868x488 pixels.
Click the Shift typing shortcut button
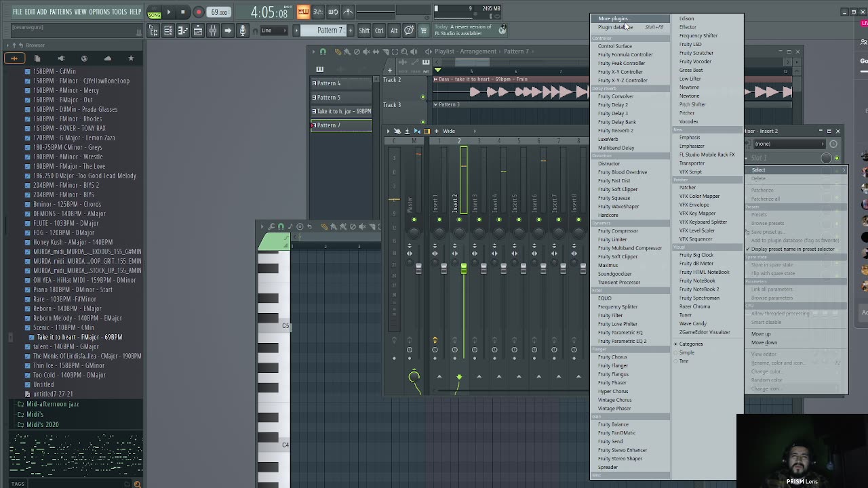(x=364, y=30)
